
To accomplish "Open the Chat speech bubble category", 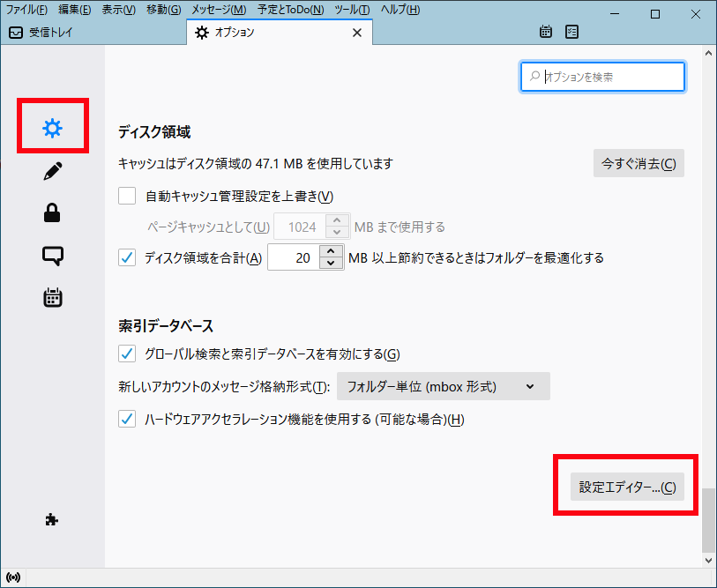I will click(53, 256).
